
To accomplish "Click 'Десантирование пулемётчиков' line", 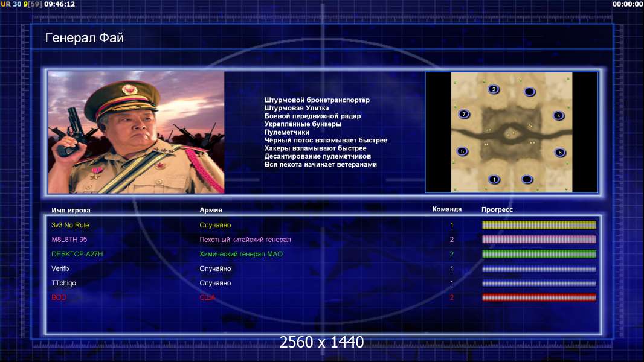I will (318, 156).
